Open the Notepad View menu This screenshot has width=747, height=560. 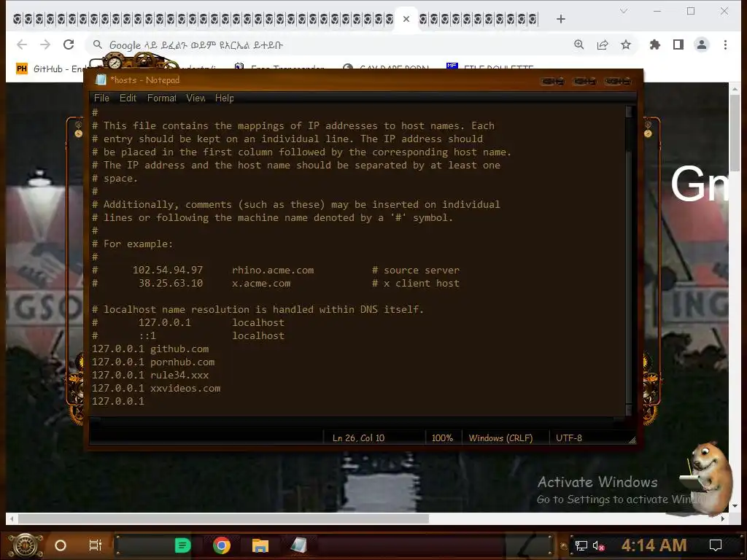(x=196, y=98)
